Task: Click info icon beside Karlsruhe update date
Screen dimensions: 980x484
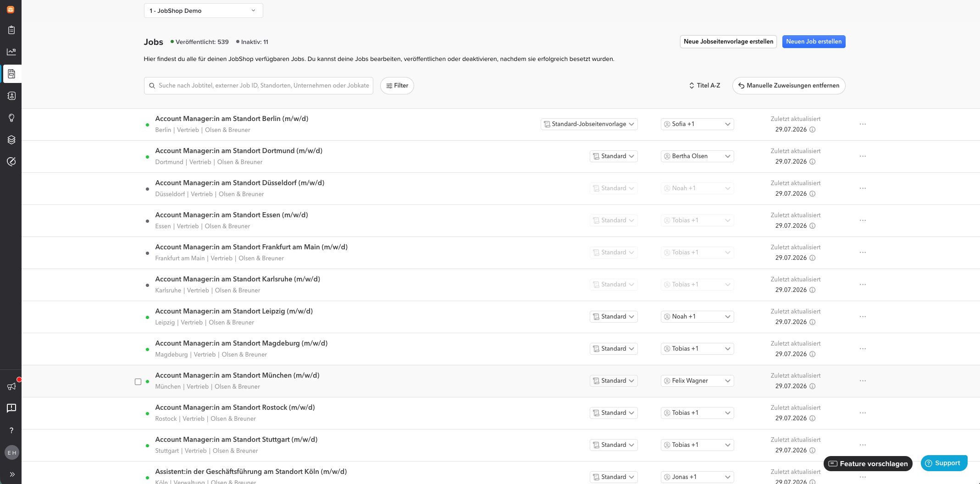Action: point(812,290)
